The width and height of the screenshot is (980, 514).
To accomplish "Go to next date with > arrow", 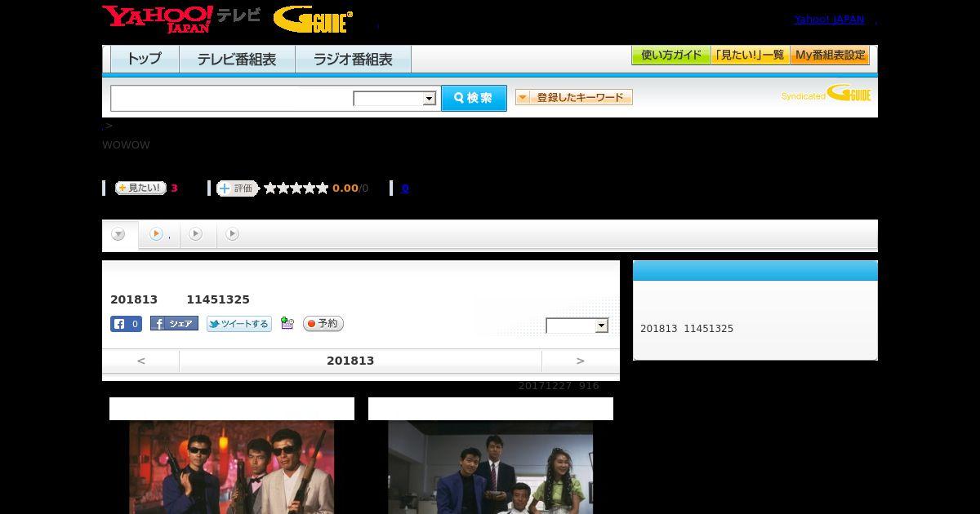I will pyautogui.click(x=581, y=361).
